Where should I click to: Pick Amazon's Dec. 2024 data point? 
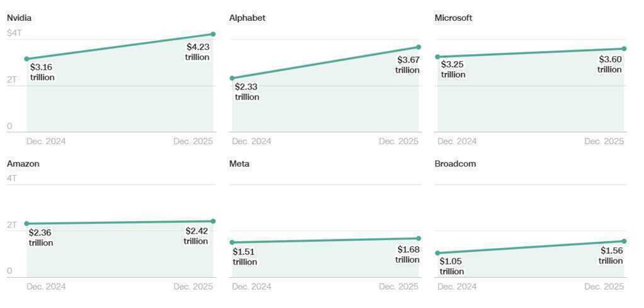26,224
